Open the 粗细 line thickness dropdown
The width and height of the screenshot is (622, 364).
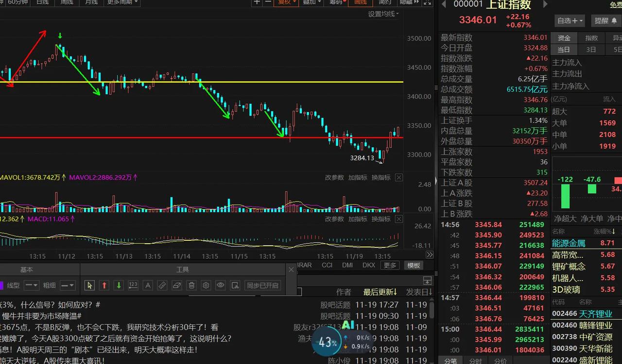tap(68, 285)
